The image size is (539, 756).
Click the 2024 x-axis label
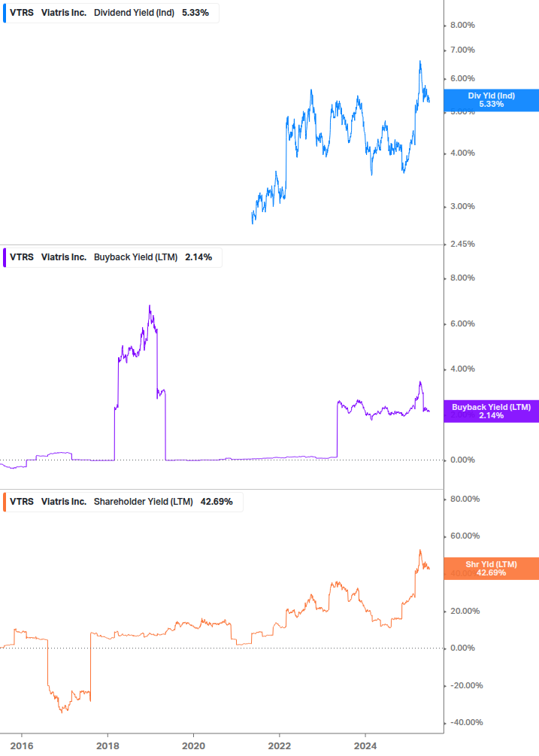coord(365,746)
